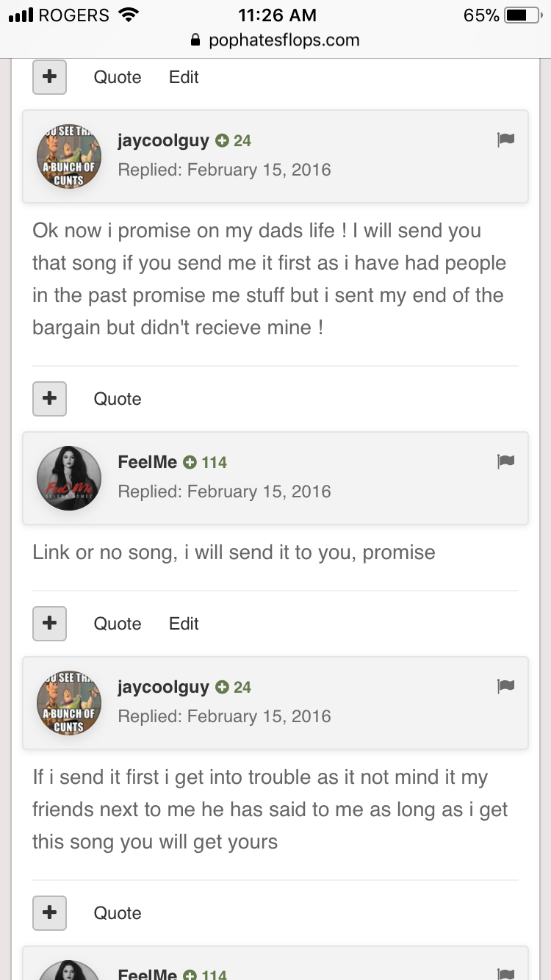Toggle multiquote plus under Link or no song post
This screenshot has height=980, width=551.
point(49,623)
